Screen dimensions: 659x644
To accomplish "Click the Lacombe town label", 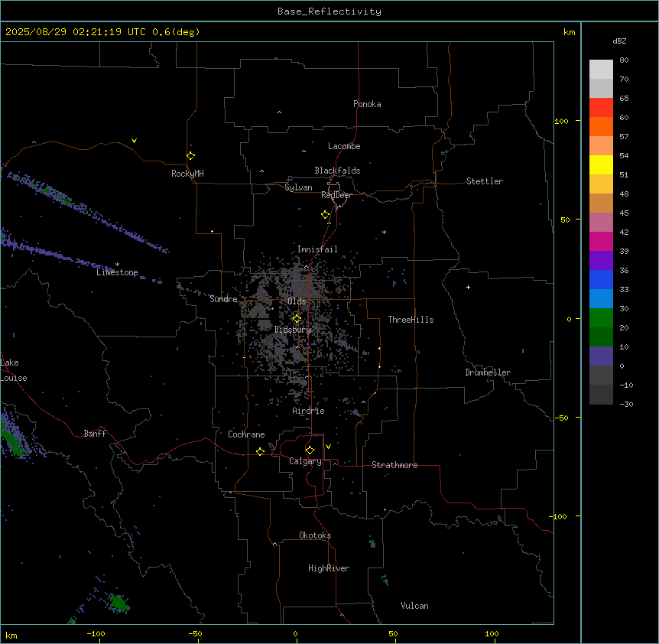I will click(x=344, y=146).
